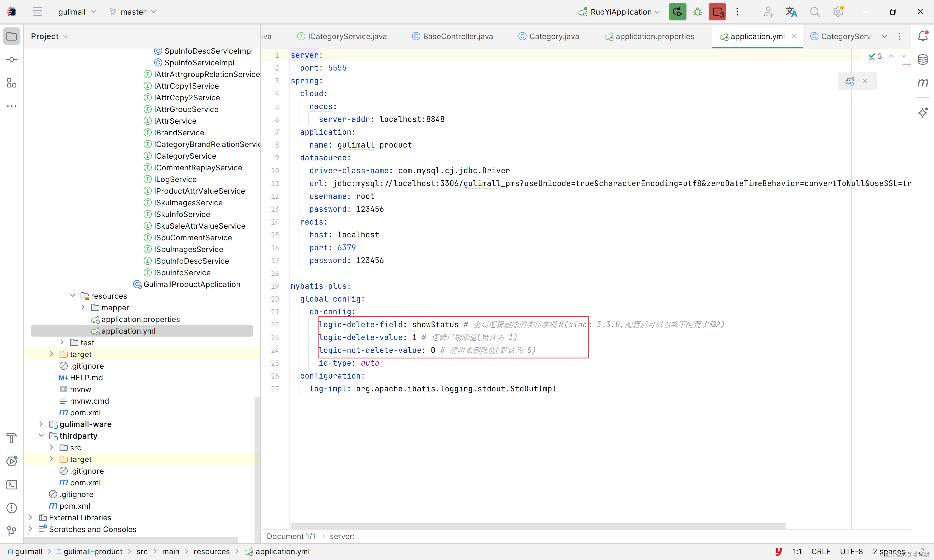Image resolution: width=934 pixels, height=560 pixels.
Task: Open the master branch dropdown
Action: pyautogui.click(x=133, y=12)
